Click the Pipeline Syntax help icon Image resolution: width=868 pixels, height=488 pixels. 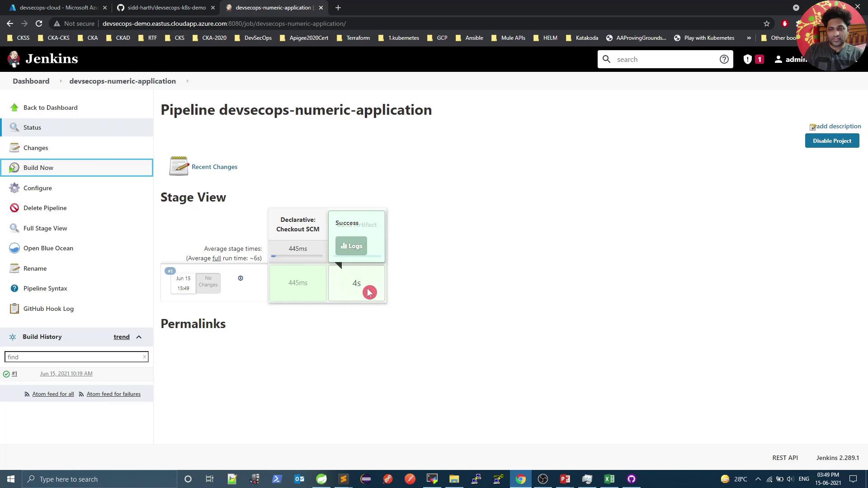(x=14, y=288)
